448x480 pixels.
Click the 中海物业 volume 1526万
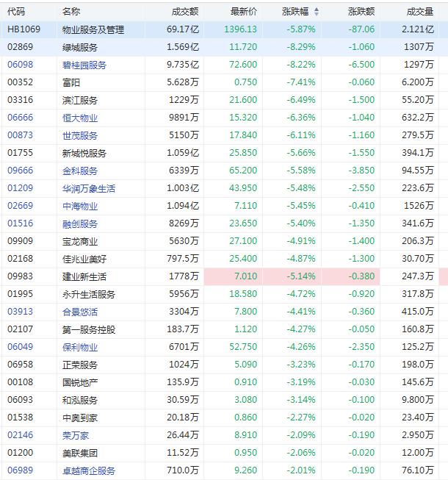[x=419, y=206]
